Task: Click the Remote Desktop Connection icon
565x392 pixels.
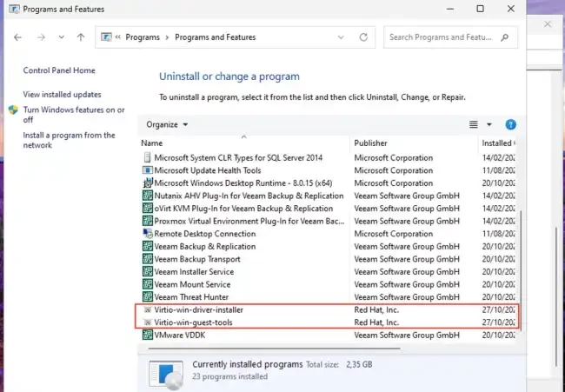Action: (147, 234)
